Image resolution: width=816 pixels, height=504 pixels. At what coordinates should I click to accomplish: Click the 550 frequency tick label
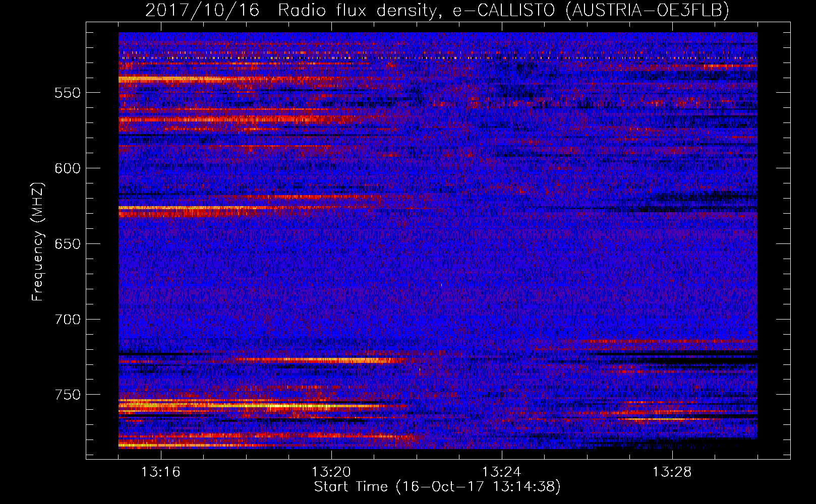tap(68, 93)
